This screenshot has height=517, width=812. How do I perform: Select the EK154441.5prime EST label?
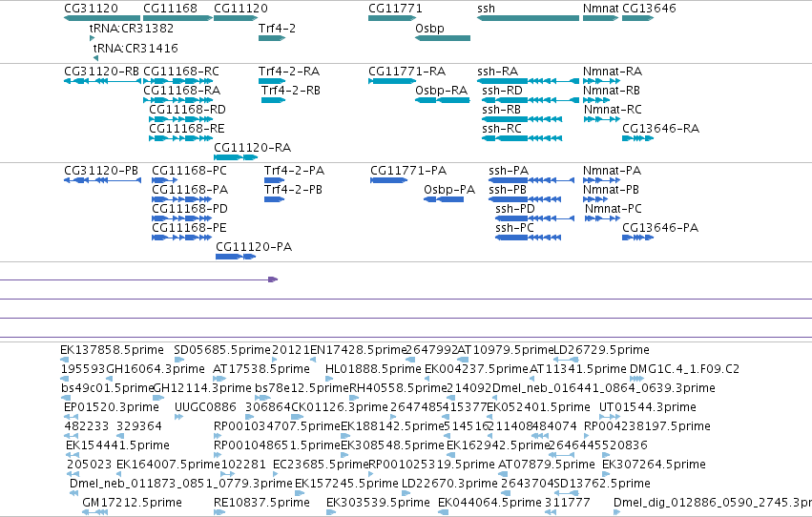pos(117,445)
